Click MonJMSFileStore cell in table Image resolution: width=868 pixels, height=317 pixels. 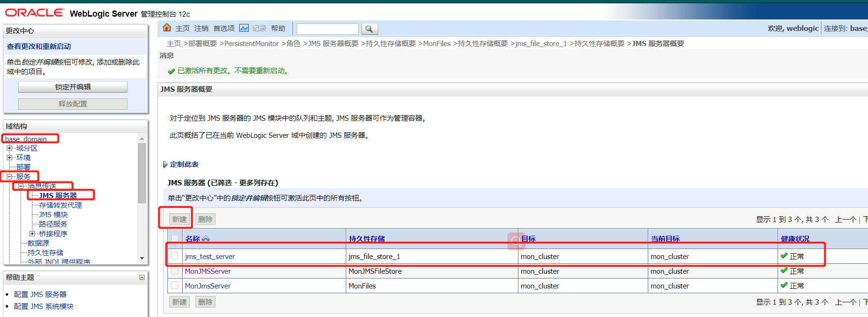[375, 271]
